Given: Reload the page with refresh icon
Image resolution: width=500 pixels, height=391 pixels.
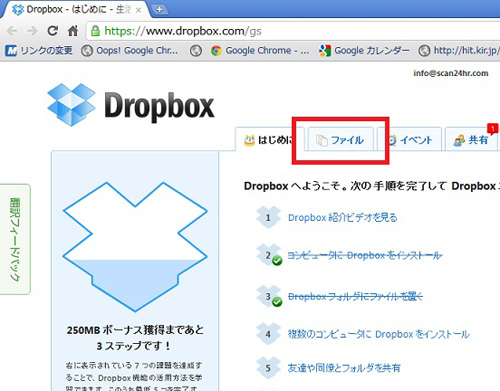Looking at the screenshot, I should (52, 31).
